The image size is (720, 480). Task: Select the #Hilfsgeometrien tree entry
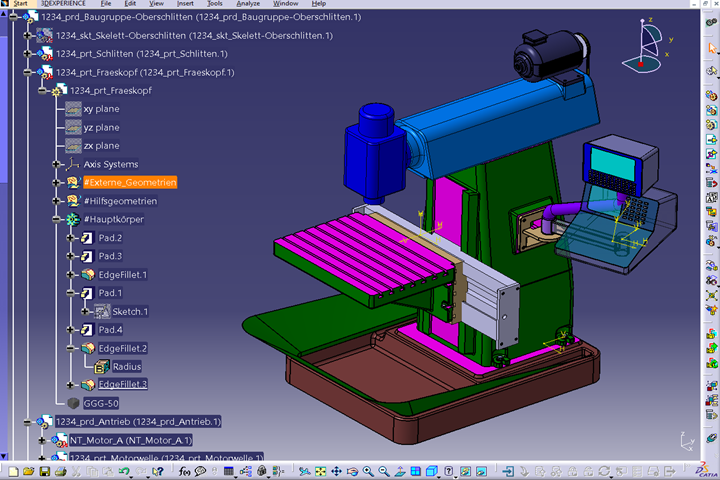click(119, 201)
